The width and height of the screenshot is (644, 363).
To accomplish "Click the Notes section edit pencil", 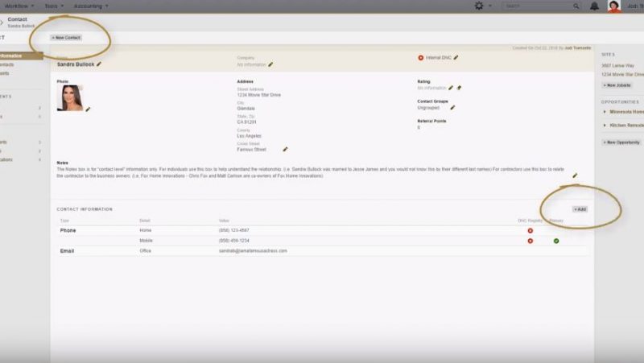I will click(575, 175).
